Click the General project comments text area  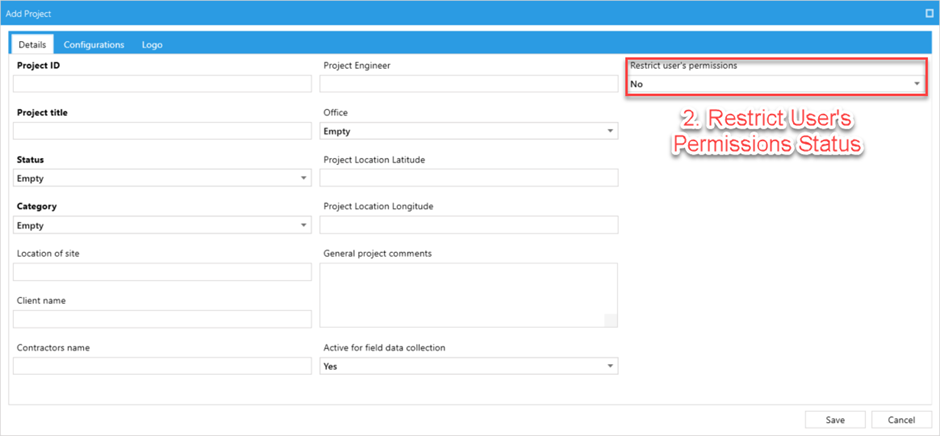469,295
